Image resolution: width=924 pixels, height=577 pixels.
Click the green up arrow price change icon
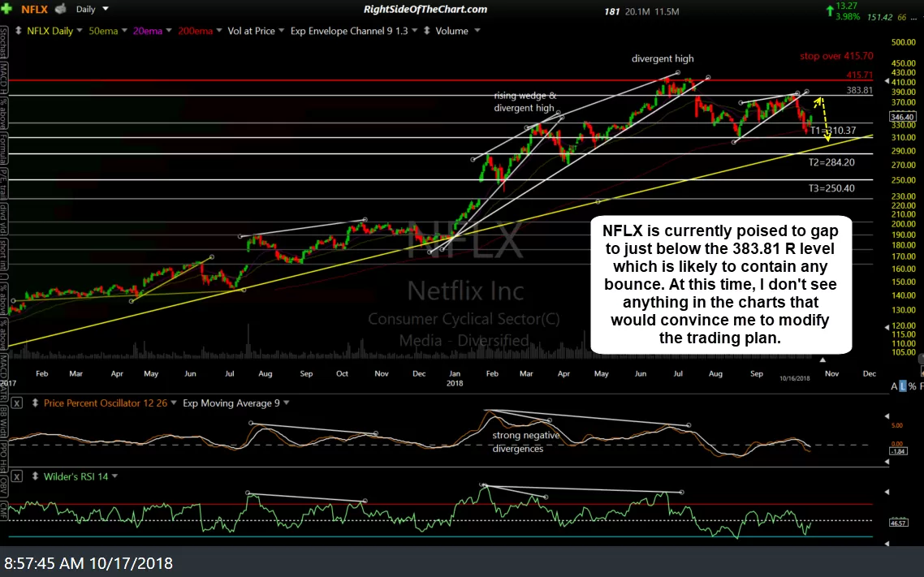coord(830,10)
